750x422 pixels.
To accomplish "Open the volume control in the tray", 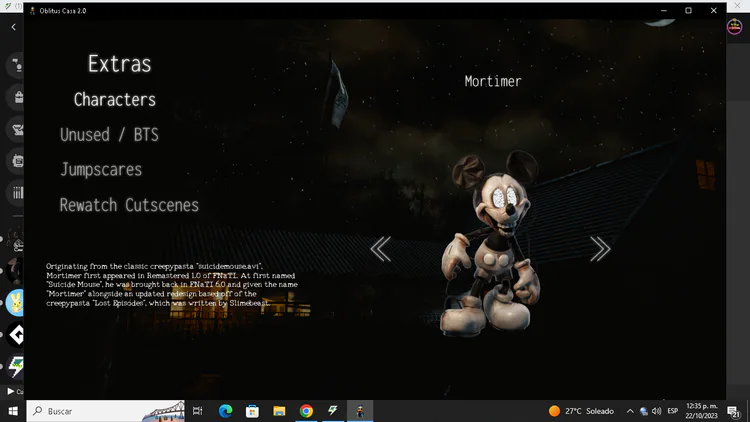I will tap(657, 411).
